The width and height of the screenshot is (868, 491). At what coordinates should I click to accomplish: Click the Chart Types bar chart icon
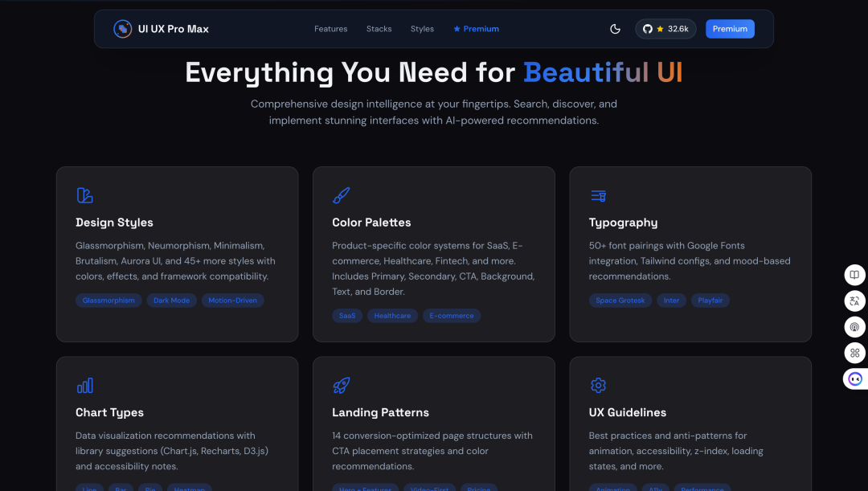click(x=84, y=386)
